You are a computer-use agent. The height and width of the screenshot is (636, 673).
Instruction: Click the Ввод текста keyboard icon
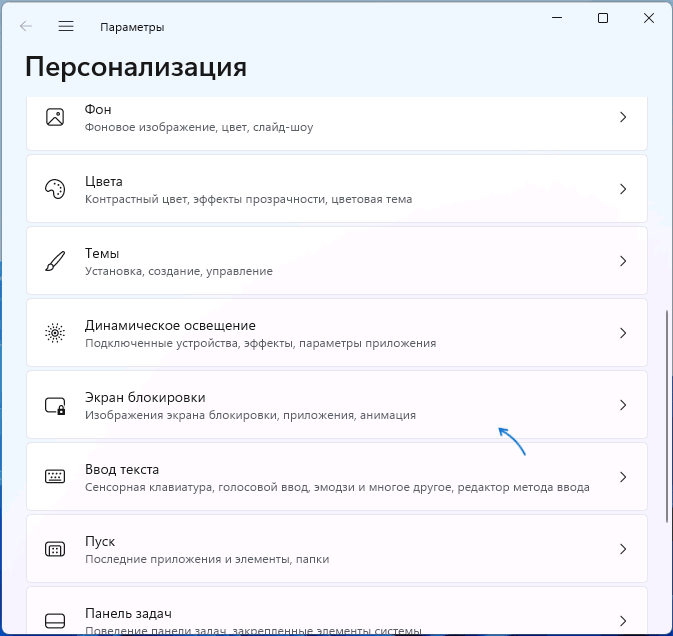55,477
